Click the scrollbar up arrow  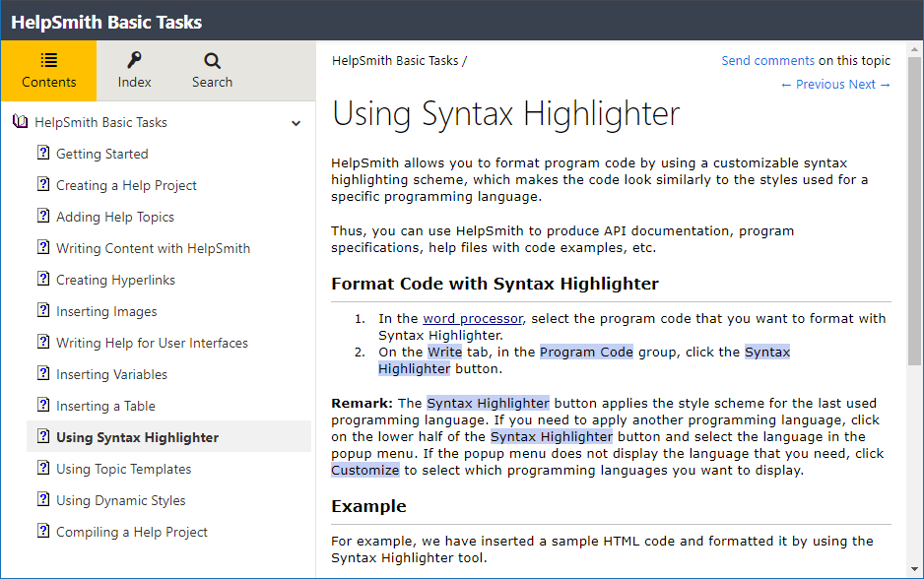[914, 49]
